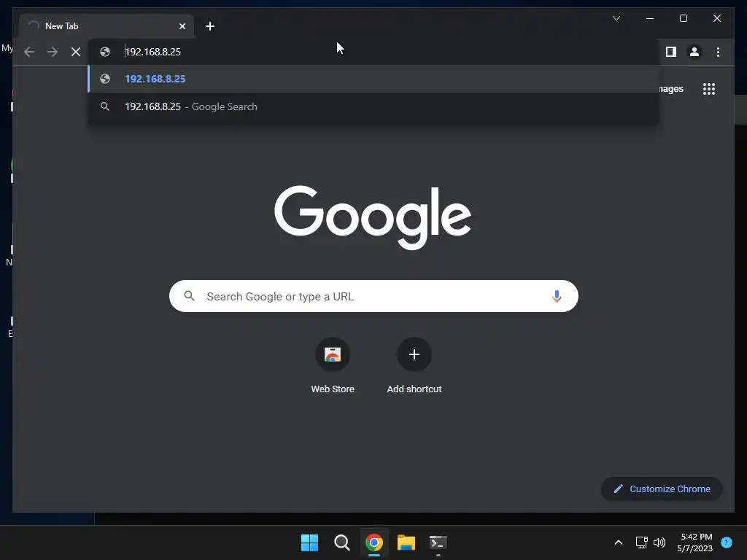Show hidden system tray icons

(x=619, y=542)
